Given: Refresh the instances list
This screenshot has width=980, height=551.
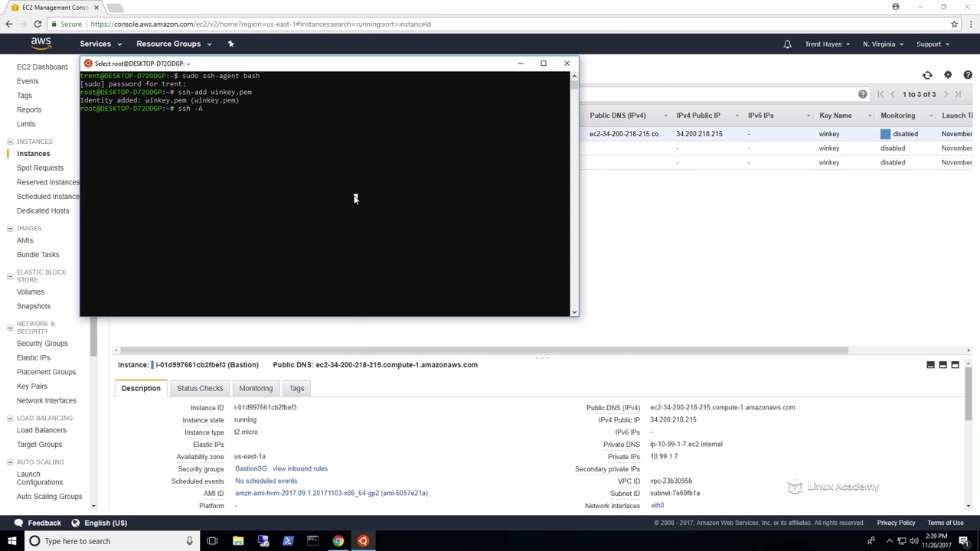Looking at the screenshot, I should pyautogui.click(x=927, y=75).
